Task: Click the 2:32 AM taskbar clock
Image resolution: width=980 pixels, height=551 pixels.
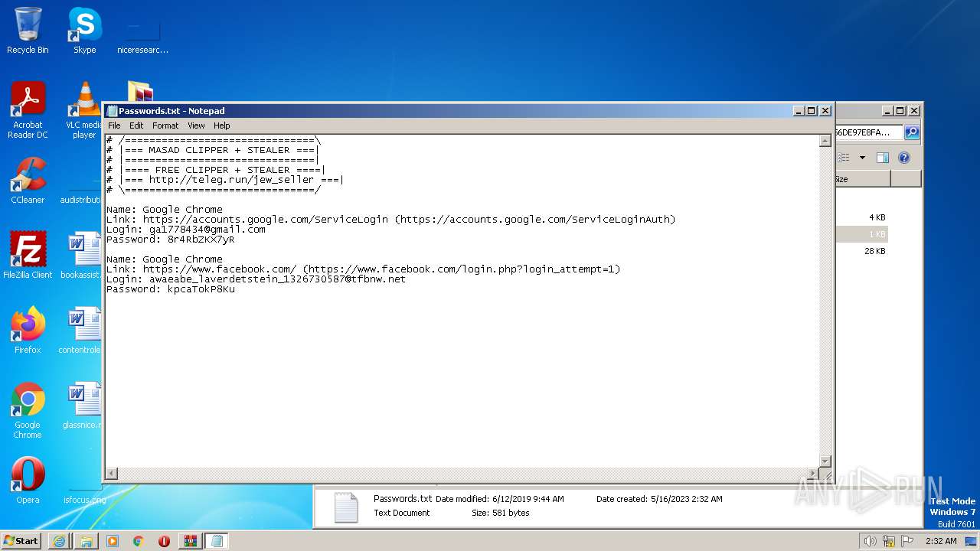Action: 941,541
